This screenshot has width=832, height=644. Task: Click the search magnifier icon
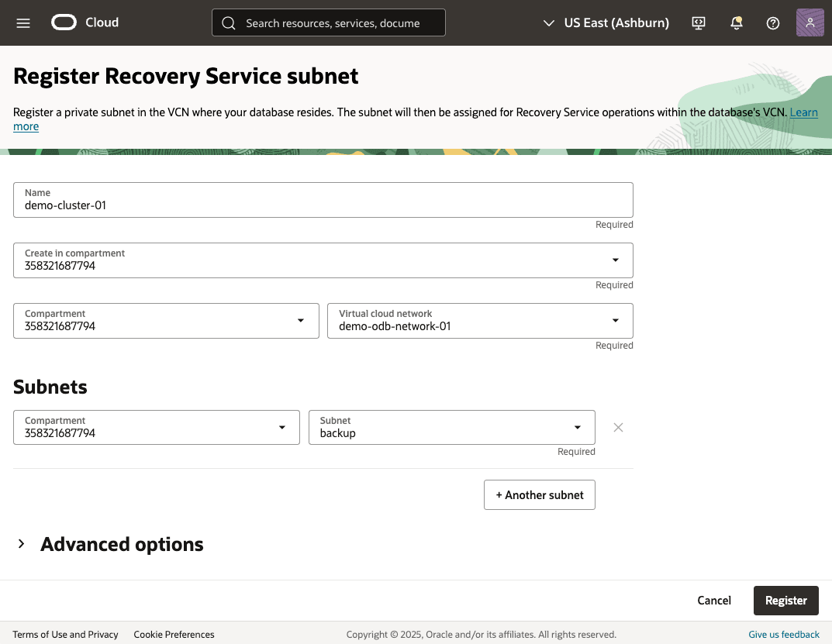(x=229, y=22)
